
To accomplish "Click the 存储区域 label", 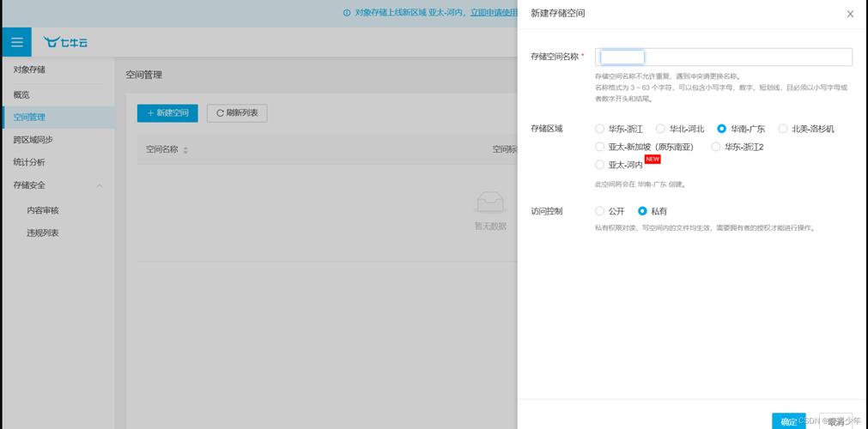I will 546,129.
